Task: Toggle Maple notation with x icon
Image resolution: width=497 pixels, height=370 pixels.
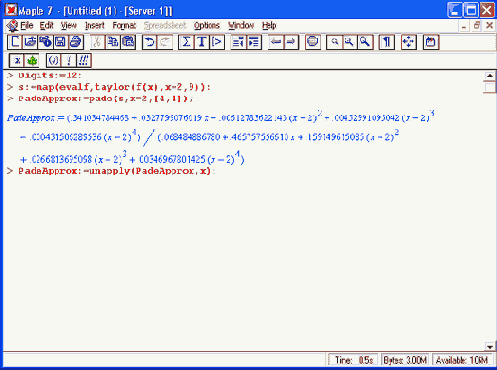Action: [17, 61]
